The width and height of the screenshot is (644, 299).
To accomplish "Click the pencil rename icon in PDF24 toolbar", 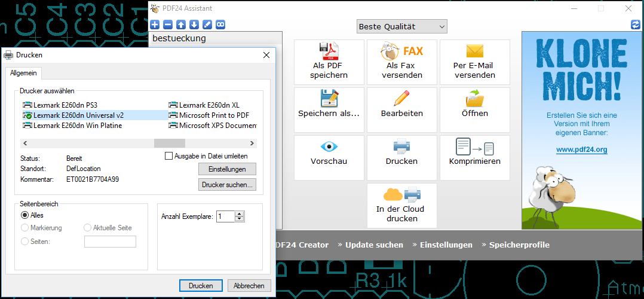I will 207,25.
